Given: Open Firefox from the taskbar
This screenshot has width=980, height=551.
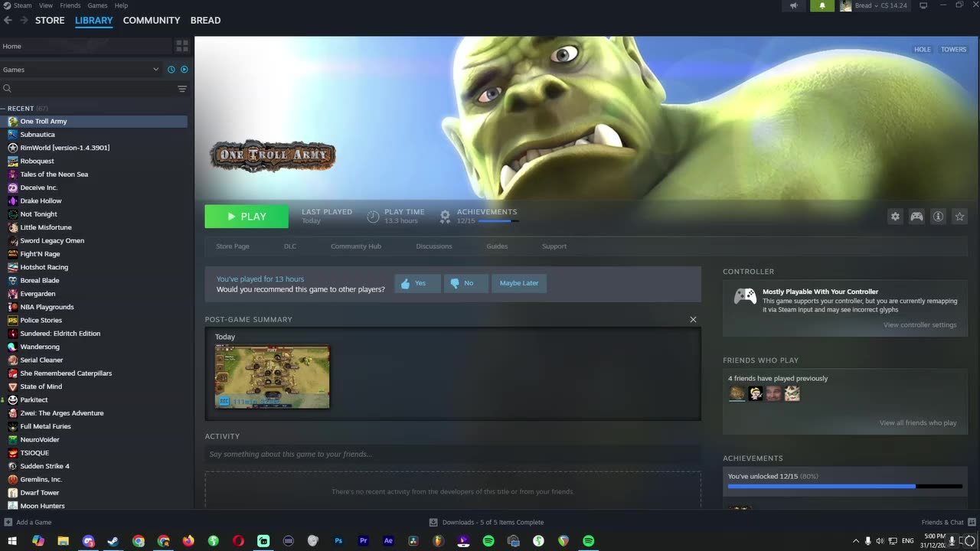Looking at the screenshot, I should pos(188,541).
